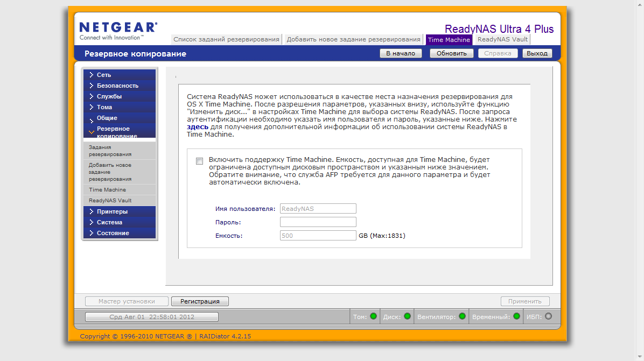Click the Выход button

[537, 53]
